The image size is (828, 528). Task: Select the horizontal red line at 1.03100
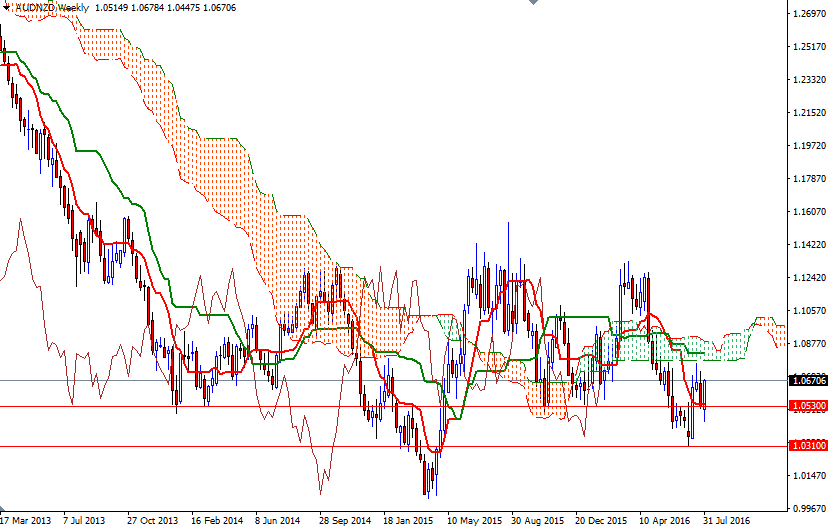point(393,446)
